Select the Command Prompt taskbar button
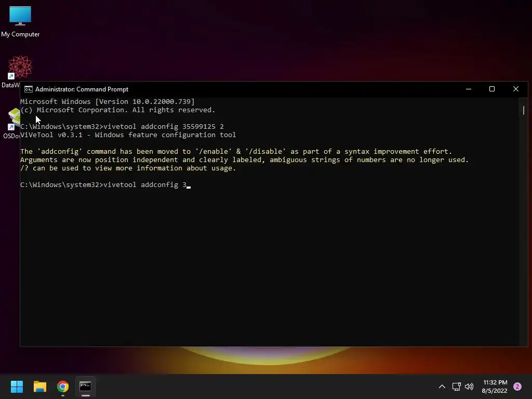The height and width of the screenshot is (399, 532). pyautogui.click(x=86, y=387)
